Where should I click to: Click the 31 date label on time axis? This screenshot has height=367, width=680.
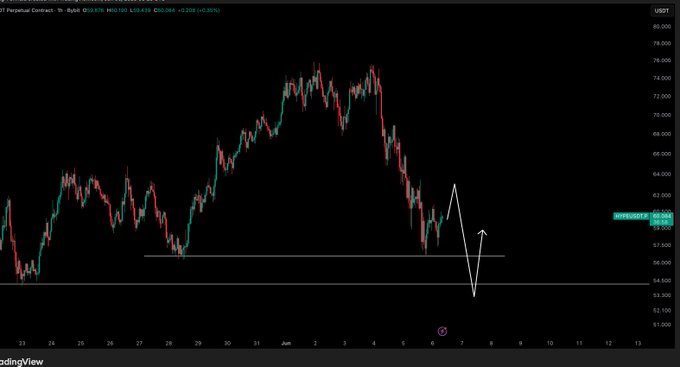256,343
